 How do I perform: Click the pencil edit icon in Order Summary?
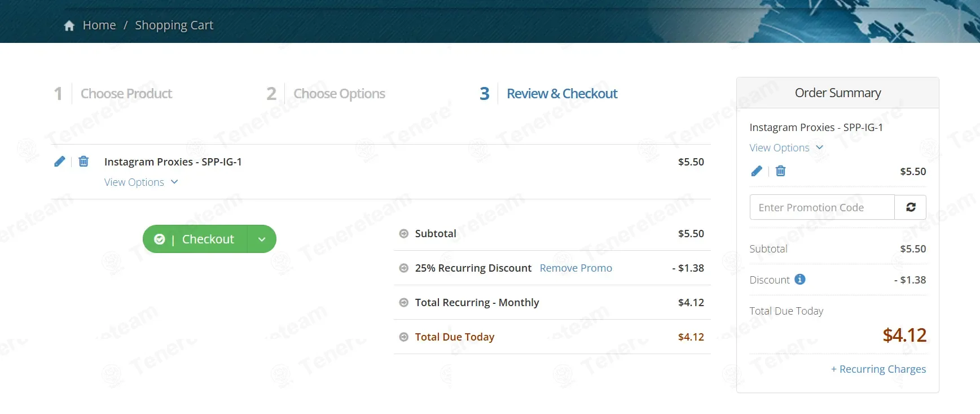(x=757, y=171)
